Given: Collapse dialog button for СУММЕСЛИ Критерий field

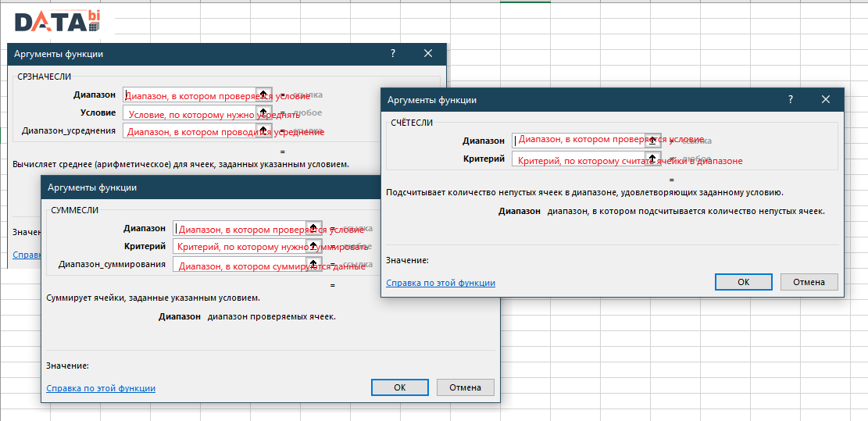Looking at the screenshot, I should [x=314, y=246].
